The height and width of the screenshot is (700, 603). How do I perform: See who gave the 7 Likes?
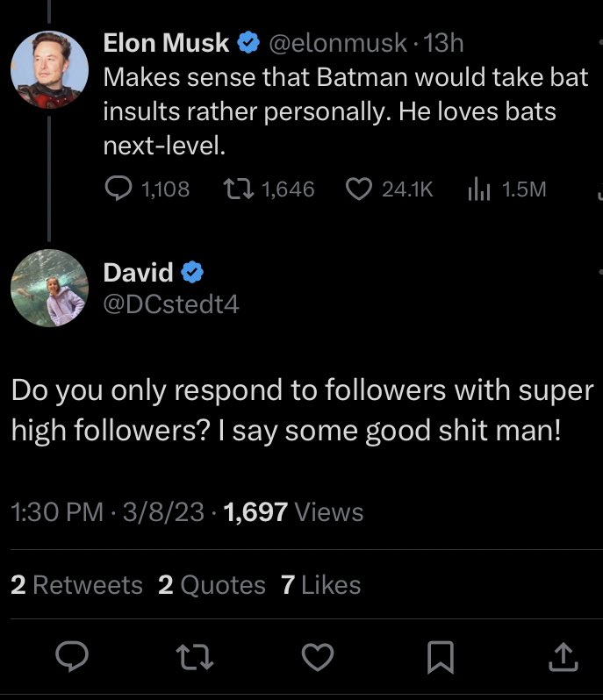click(x=320, y=585)
